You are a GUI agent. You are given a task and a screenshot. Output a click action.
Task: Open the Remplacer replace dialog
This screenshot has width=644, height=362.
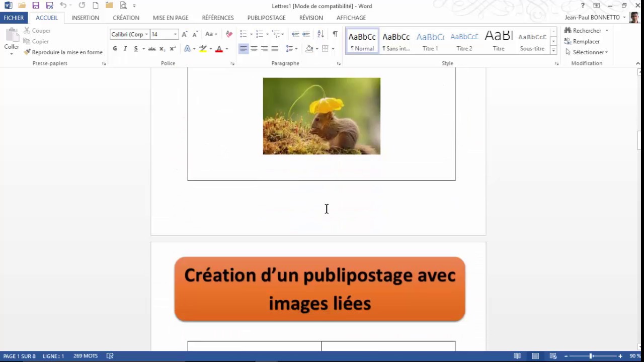pyautogui.click(x=582, y=42)
